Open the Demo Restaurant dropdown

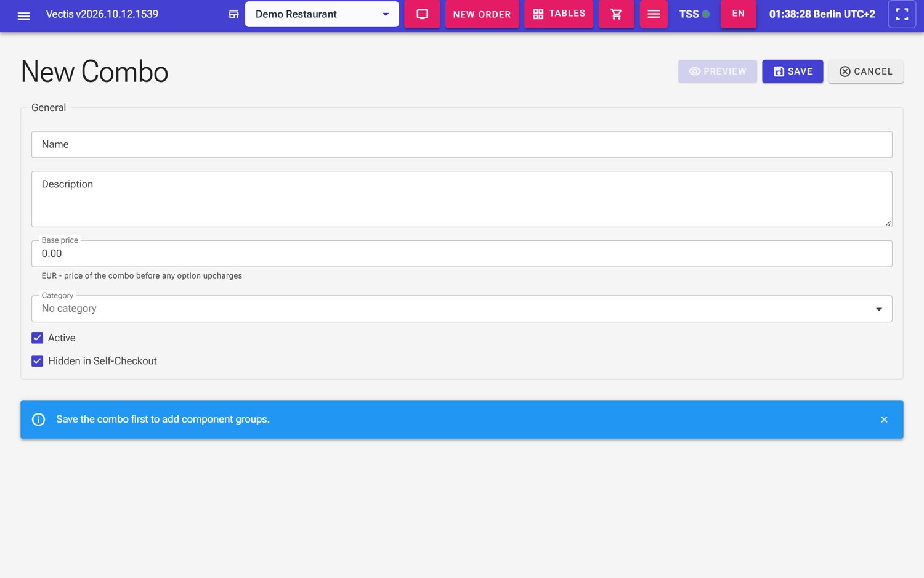[322, 14]
